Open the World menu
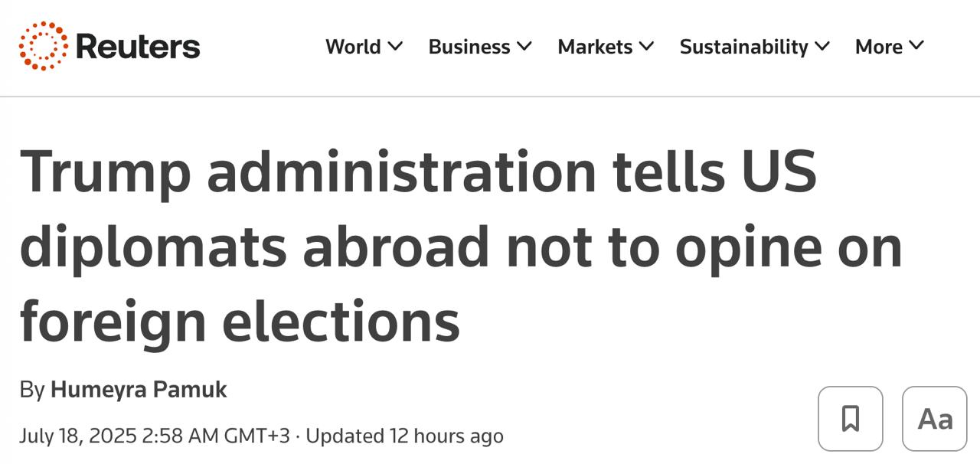The height and width of the screenshot is (464, 980). pos(353,47)
